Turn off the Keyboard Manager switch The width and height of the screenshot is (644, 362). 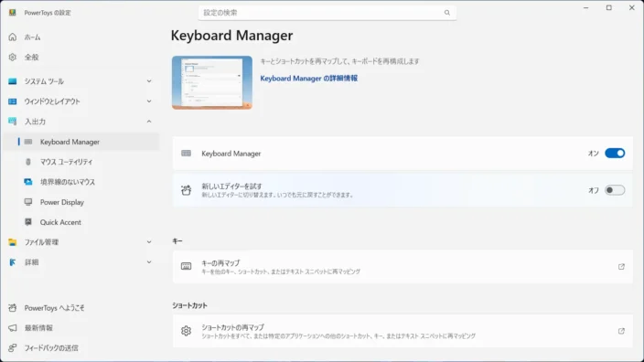point(615,153)
